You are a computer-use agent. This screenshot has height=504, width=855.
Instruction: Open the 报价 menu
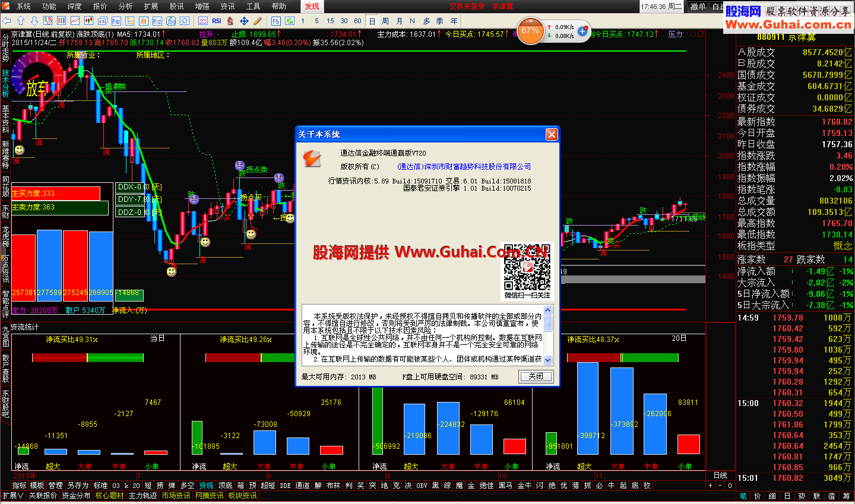tap(100, 7)
